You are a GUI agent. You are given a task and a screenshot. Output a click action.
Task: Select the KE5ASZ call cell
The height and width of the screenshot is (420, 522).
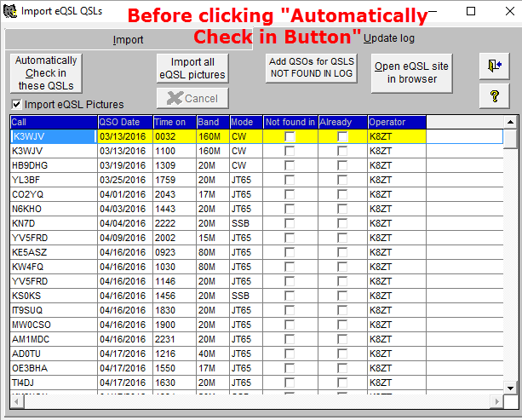54,252
